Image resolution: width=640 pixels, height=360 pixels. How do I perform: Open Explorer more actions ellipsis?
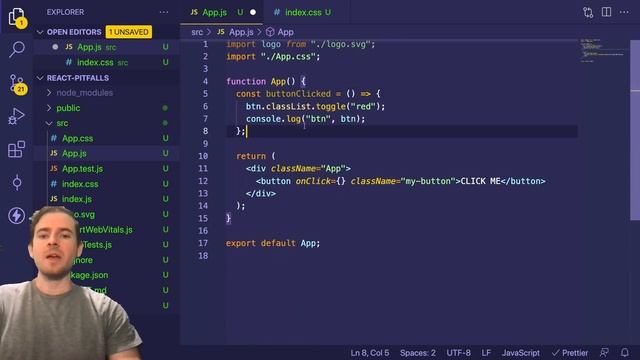pyautogui.click(x=164, y=12)
